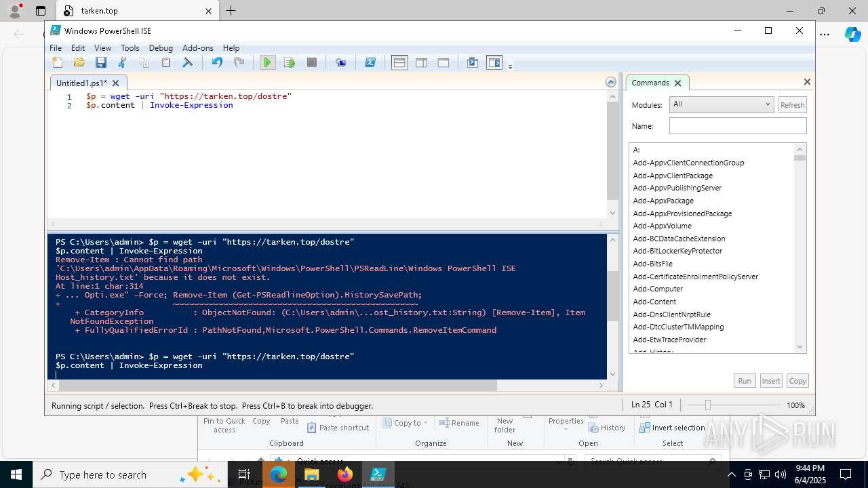The image size is (868, 488).
Task: Select Add-AppvClientConnectionGroup in command list
Action: (x=688, y=163)
